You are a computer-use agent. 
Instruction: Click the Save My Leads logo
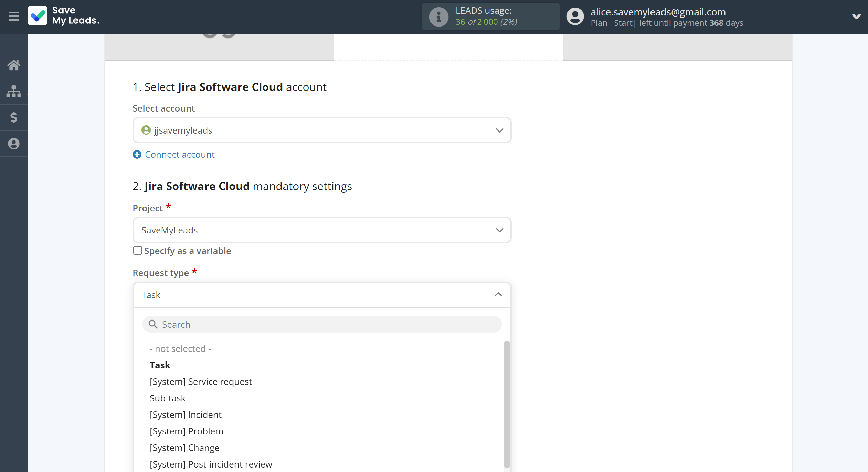64,16
